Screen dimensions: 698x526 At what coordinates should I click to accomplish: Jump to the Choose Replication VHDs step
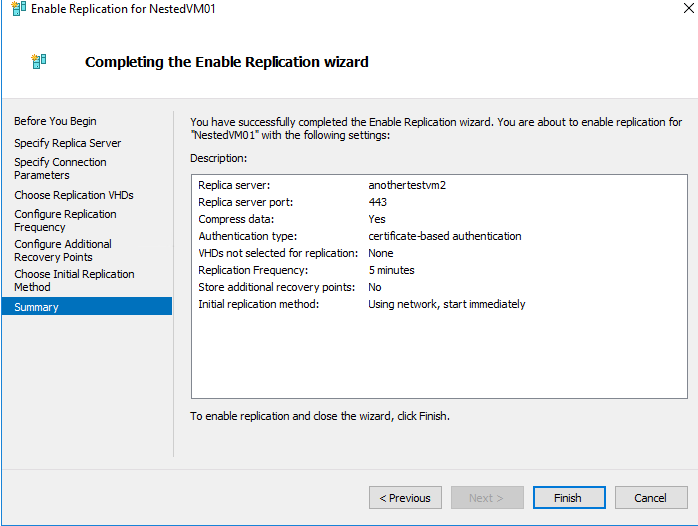[x=74, y=195]
